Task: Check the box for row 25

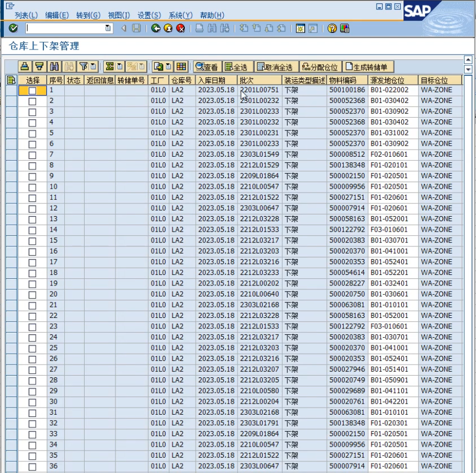Action: (x=32, y=348)
